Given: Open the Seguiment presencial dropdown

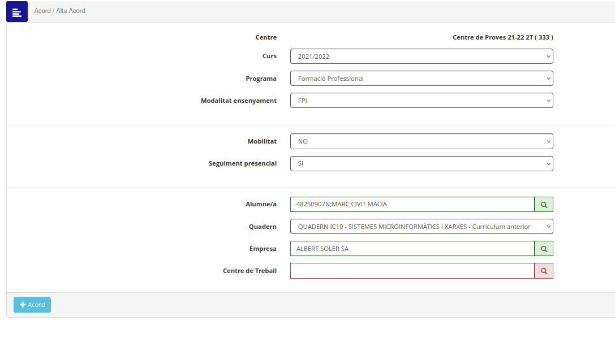Looking at the screenshot, I should [422, 164].
